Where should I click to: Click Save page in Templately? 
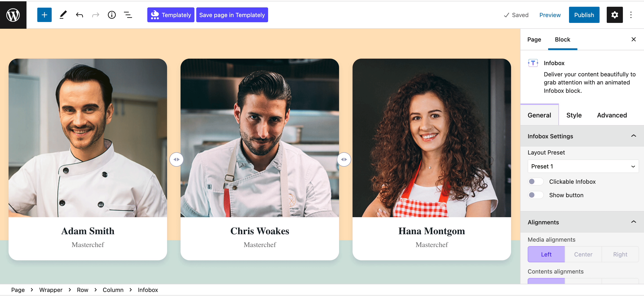[x=232, y=15]
